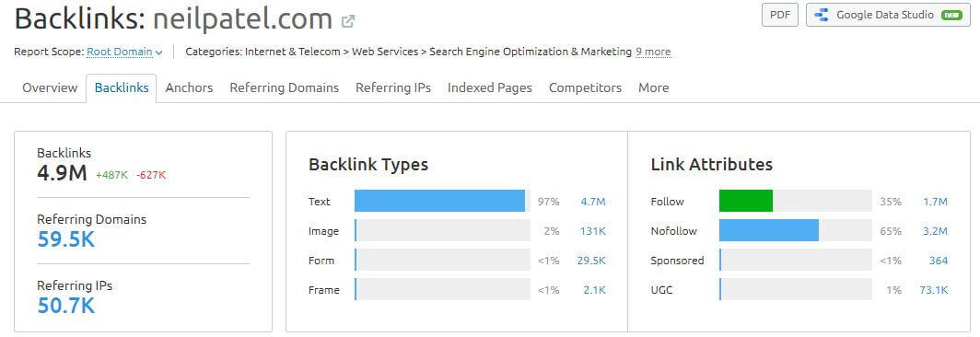Open the 73.1K UGC links value

click(x=934, y=290)
